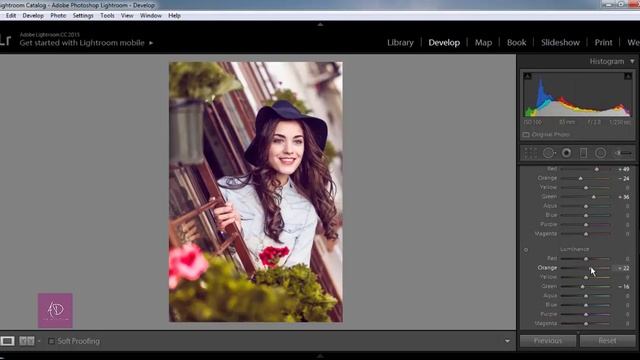This screenshot has height=360, width=640.
Task: Select the Adjustment Brush tool
Action: coord(623,153)
